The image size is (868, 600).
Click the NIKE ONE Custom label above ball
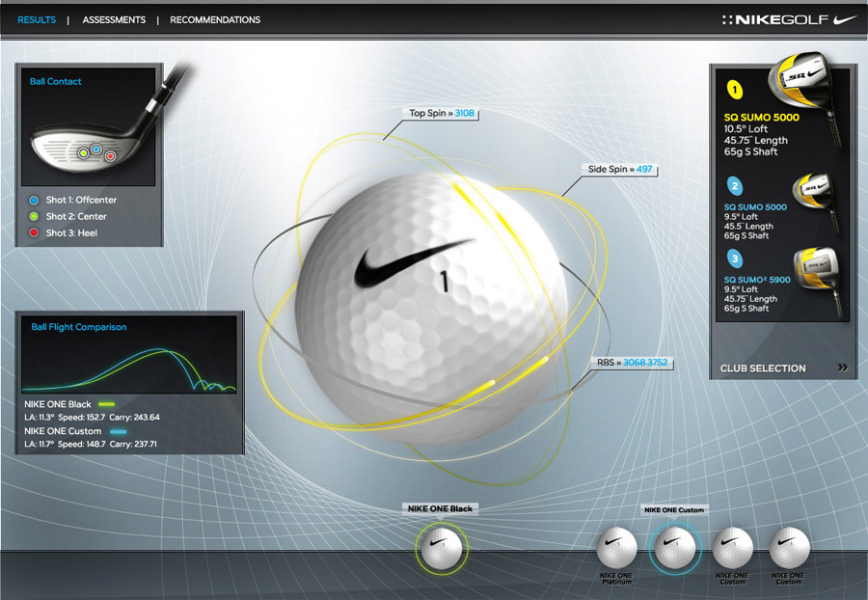[674, 509]
